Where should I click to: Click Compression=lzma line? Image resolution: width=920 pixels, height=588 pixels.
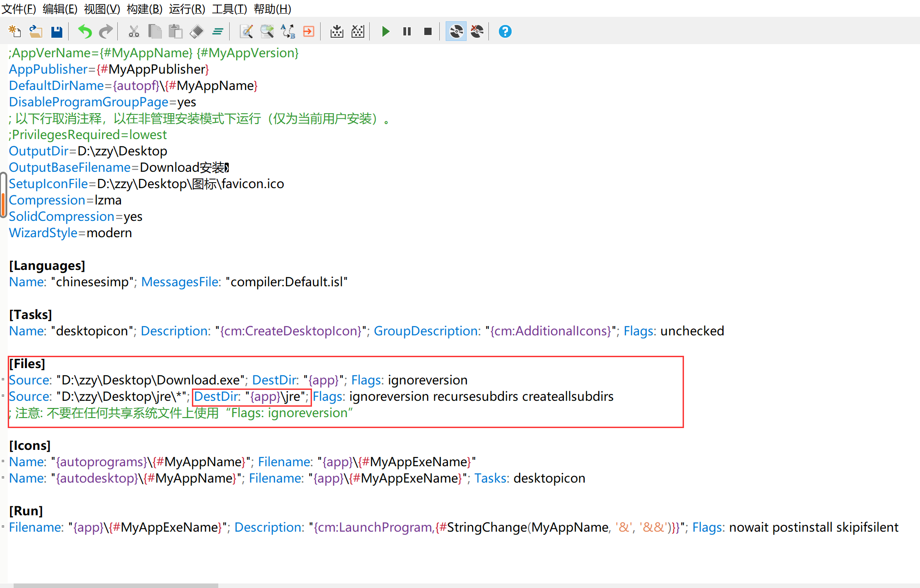tap(65, 200)
